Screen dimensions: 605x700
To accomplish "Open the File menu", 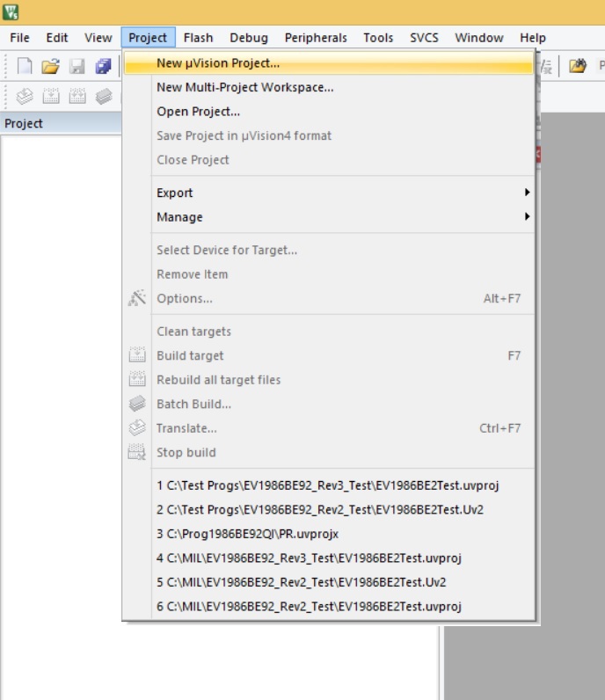I will [19, 38].
